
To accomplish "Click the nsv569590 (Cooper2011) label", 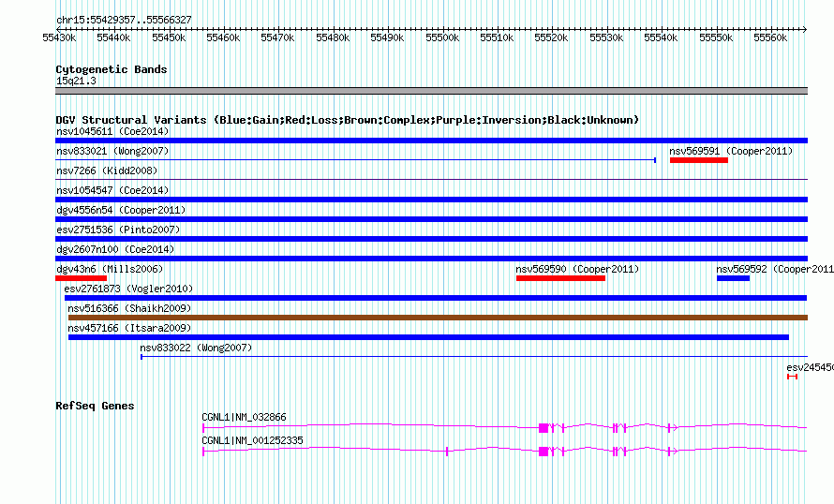I will [577, 269].
